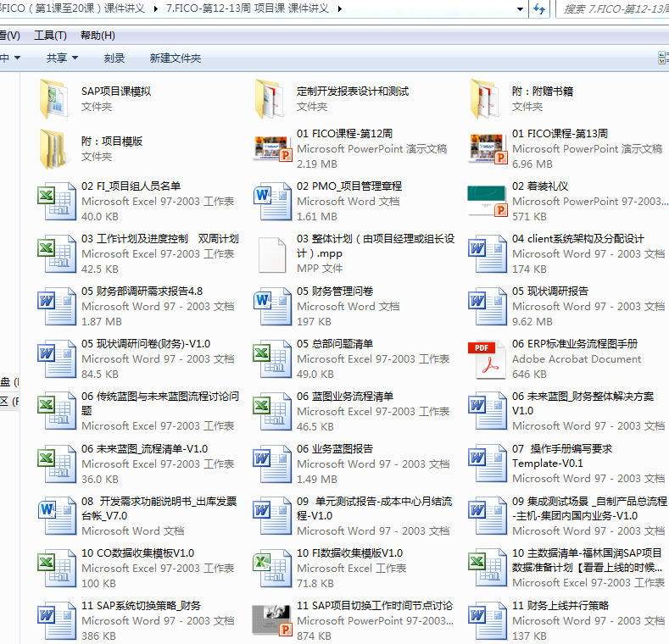Select Word icon for 11 SAP系统切换策略_财务
The width and height of the screenshot is (669, 644).
point(57,621)
